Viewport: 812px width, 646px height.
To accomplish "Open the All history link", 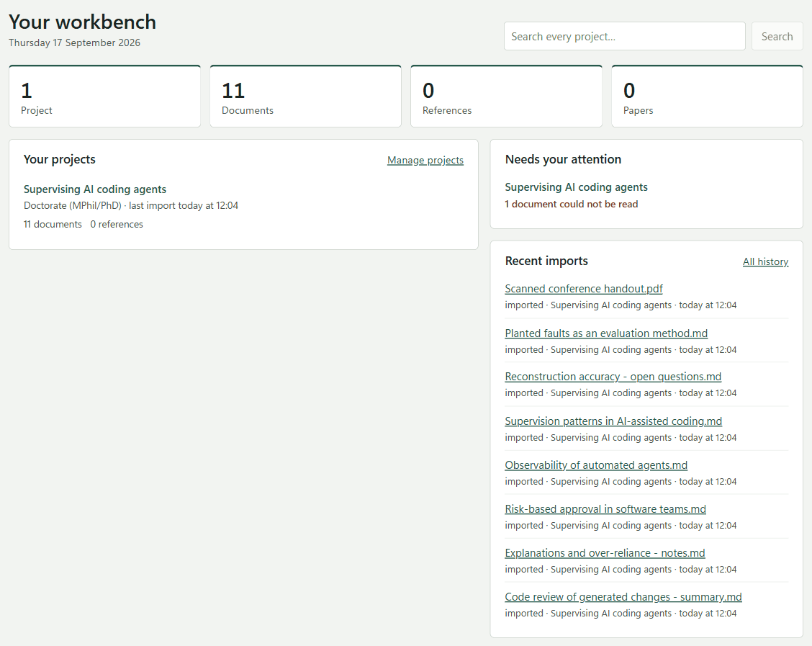I will [x=765, y=261].
